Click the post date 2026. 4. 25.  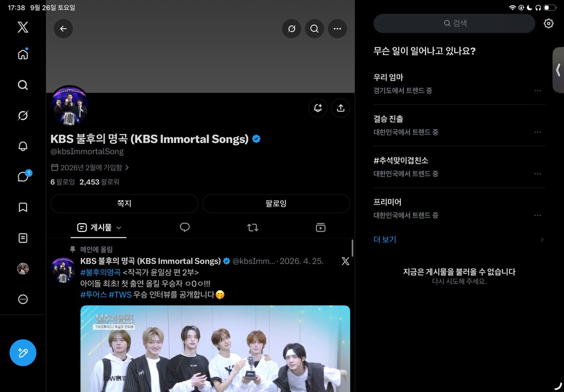(302, 261)
